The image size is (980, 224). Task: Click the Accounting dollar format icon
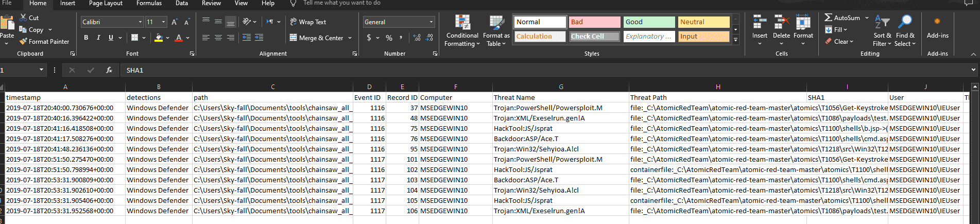click(x=369, y=38)
